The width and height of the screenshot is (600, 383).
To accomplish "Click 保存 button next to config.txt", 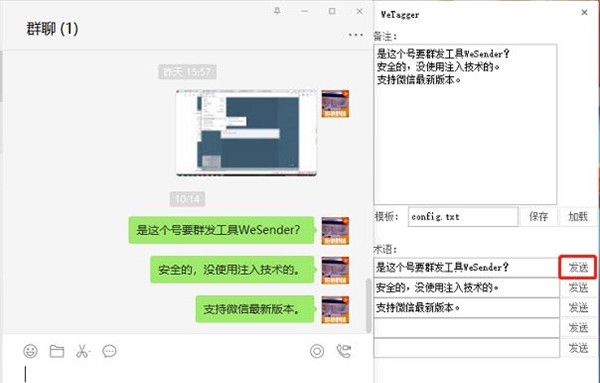I will (x=538, y=217).
